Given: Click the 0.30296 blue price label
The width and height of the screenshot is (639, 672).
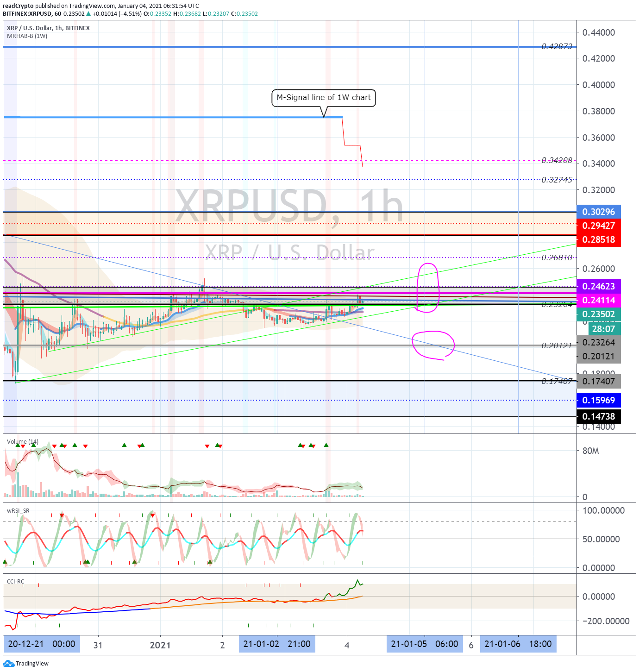Looking at the screenshot, I should click(x=599, y=212).
